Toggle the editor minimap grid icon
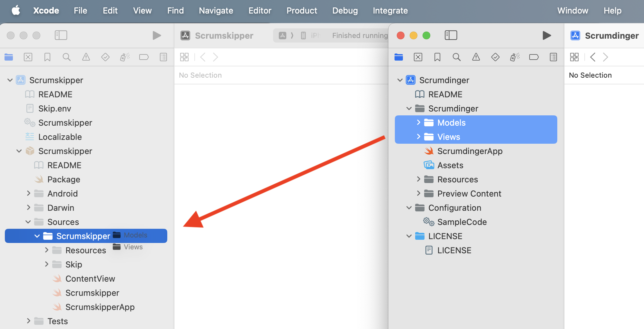The image size is (644, 329). tap(185, 57)
